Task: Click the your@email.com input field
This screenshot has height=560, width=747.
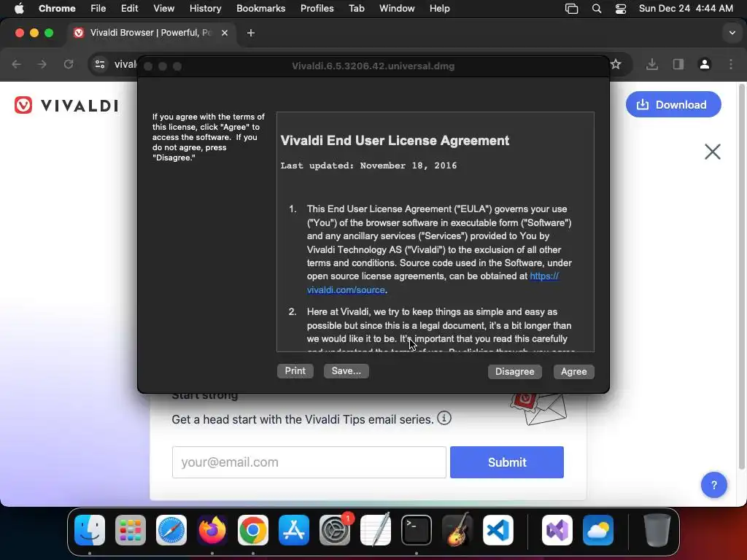Action: tap(309, 462)
